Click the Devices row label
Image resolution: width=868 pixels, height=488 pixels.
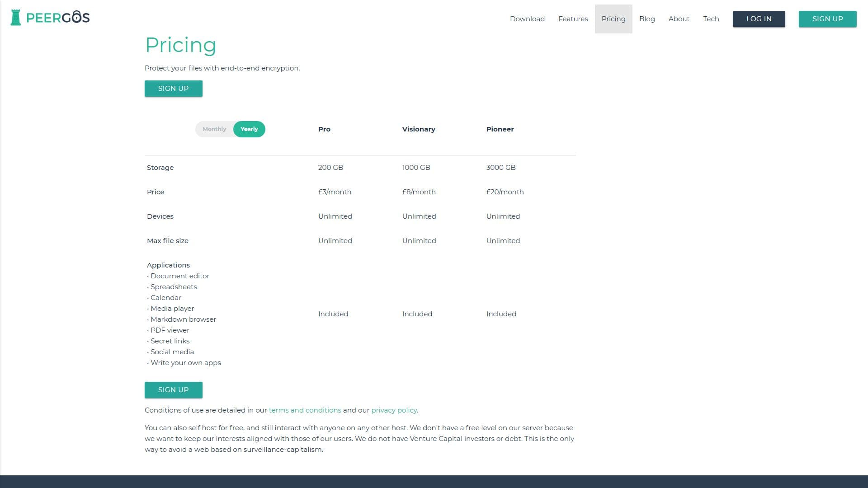[160, 216]
